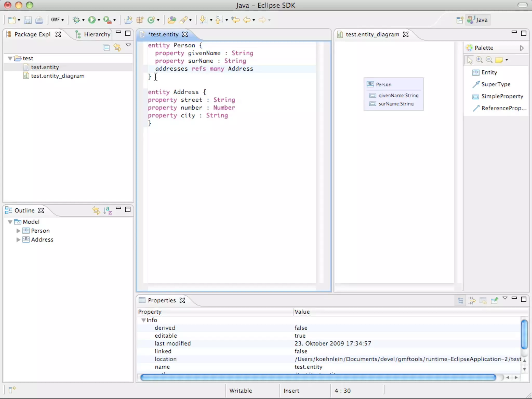Screen dimensions: 532x399
Task: Switch to the Java perspective button
Action: point(478,20)
